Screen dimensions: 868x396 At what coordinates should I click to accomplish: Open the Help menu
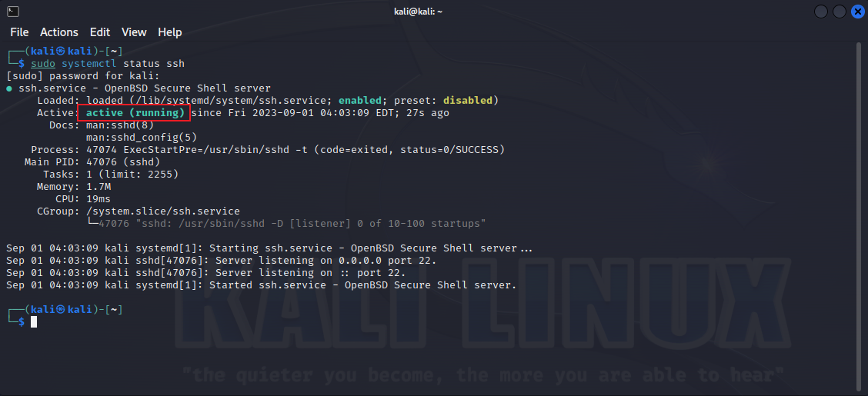pos(170,32)
